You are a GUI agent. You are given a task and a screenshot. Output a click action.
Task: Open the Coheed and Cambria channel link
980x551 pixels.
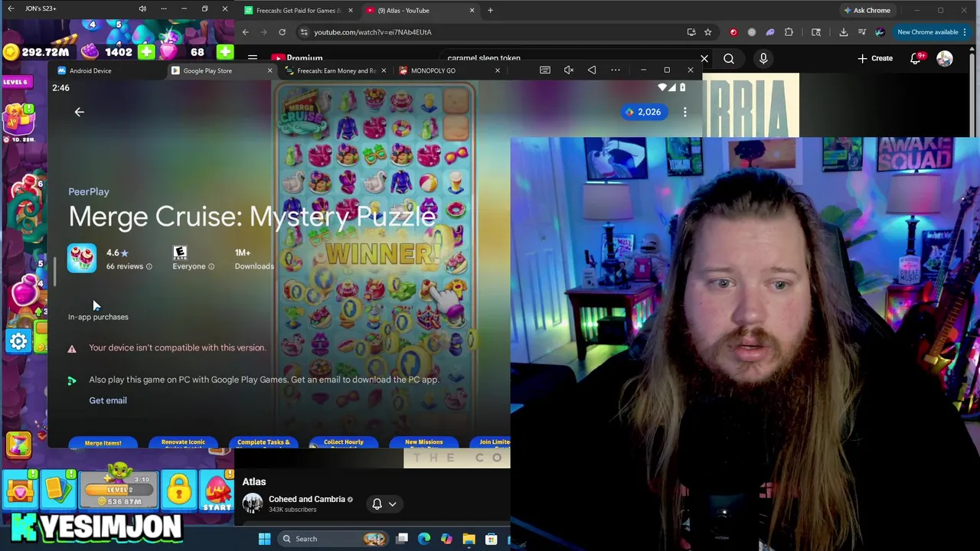306,499
